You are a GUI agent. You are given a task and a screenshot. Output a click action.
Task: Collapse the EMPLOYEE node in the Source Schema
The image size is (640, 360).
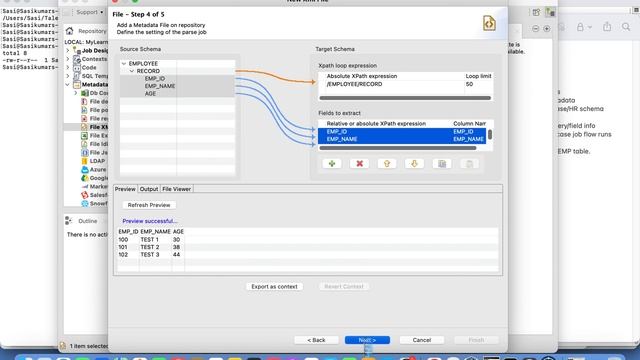(x=124, y=64)
